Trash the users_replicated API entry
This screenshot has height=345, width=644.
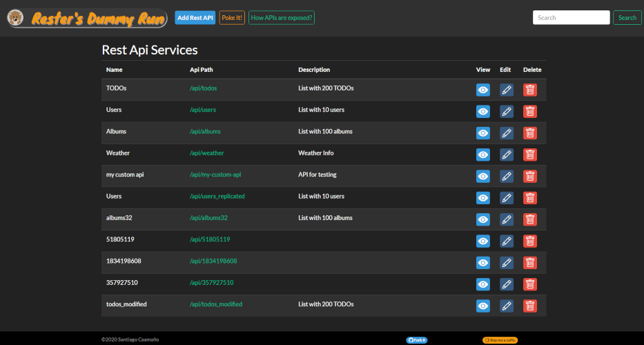coord(530,198)
